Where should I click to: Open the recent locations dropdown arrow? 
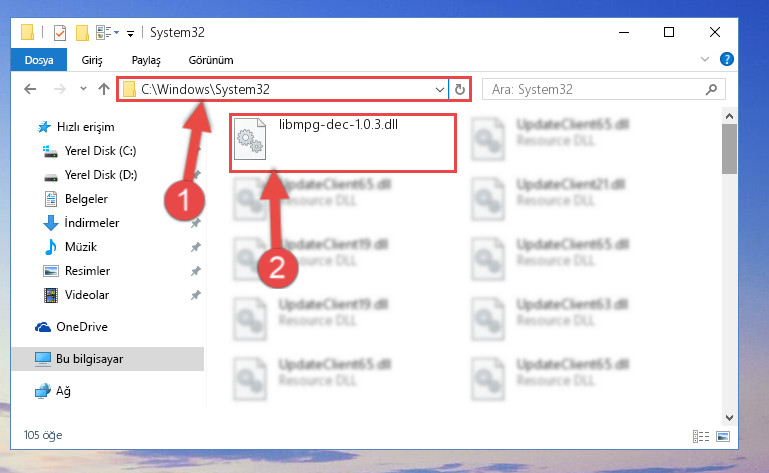pyautogui.click(x=83, y=89)
